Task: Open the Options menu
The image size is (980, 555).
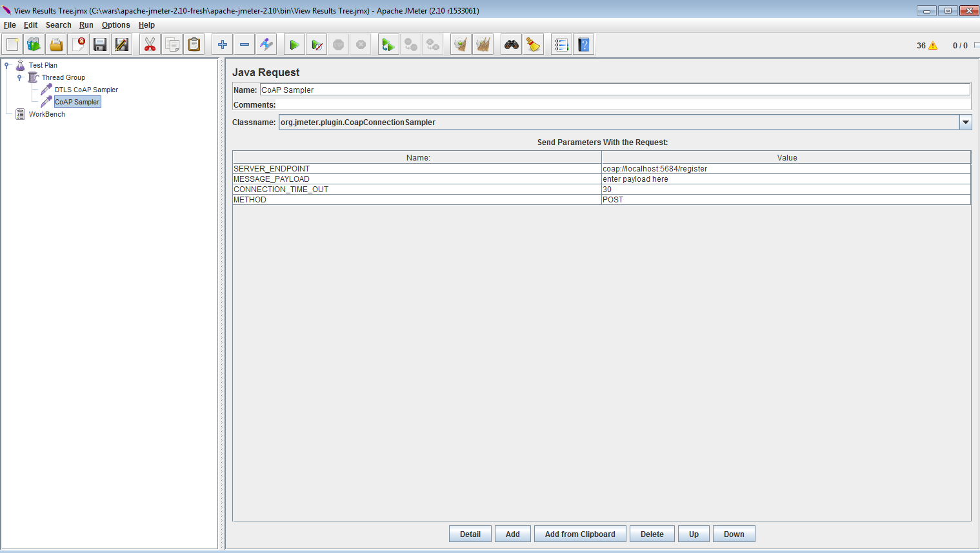Action: pos(116,25)
